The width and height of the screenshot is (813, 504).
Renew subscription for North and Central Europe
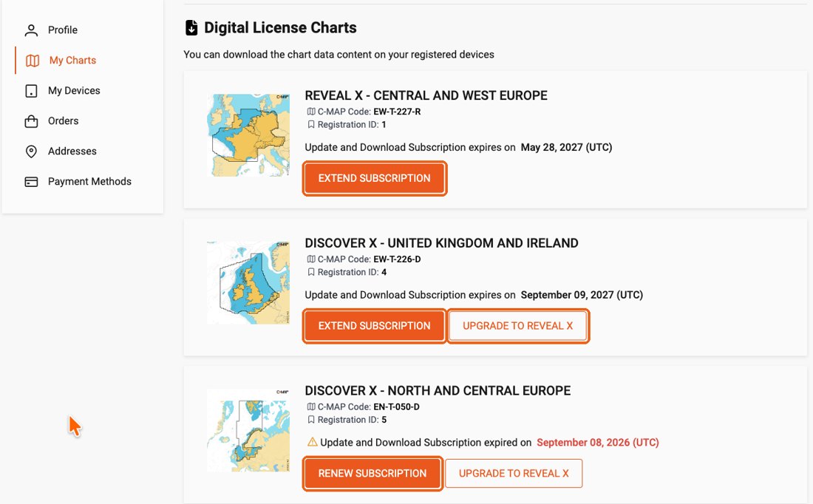pos(373,474)
